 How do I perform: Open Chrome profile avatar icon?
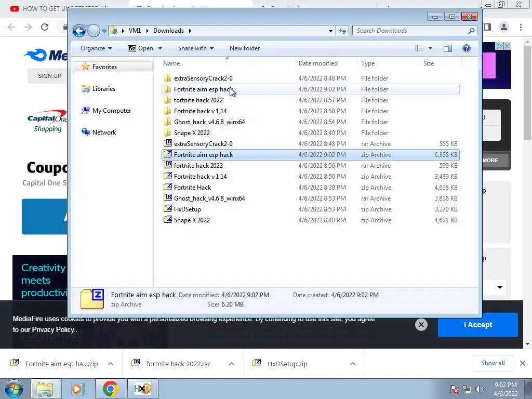pos(504,27)
